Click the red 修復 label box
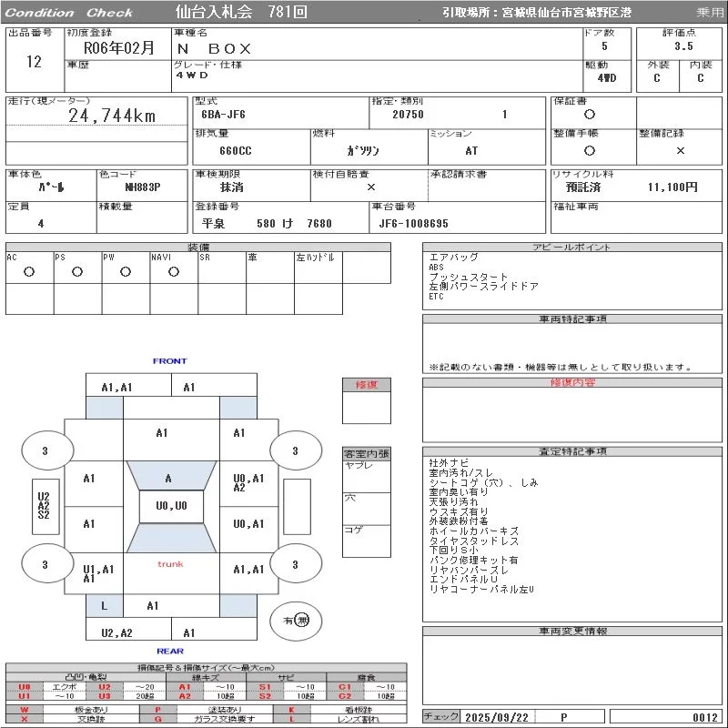 366,385
